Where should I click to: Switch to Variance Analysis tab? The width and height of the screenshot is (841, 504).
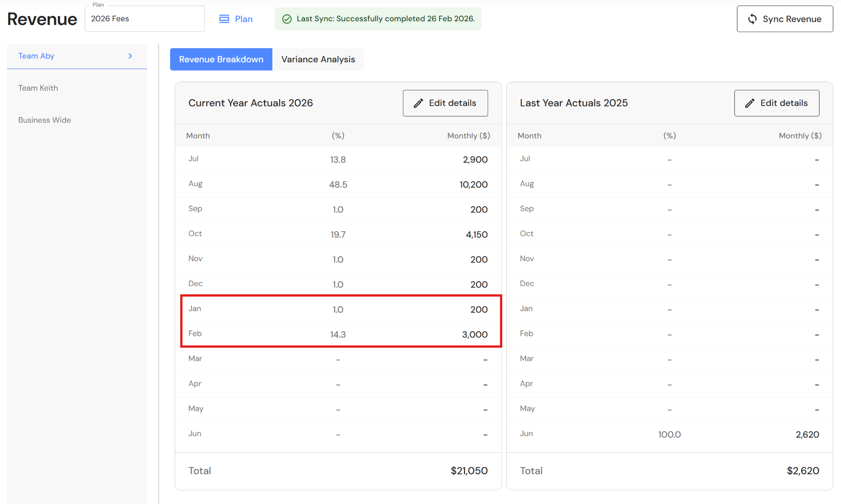pos(318,59)
